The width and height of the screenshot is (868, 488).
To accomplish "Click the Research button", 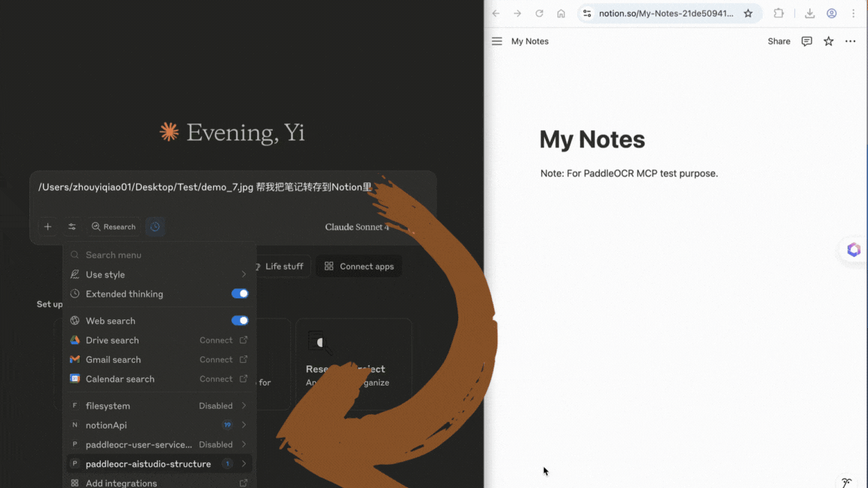I will tap(114, 227).
